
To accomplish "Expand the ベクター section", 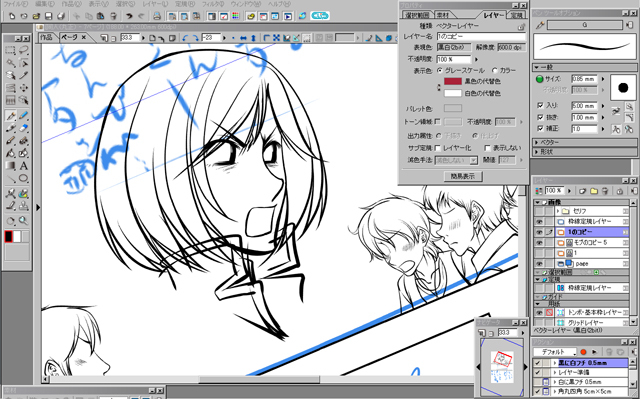I will coord(537,142).
